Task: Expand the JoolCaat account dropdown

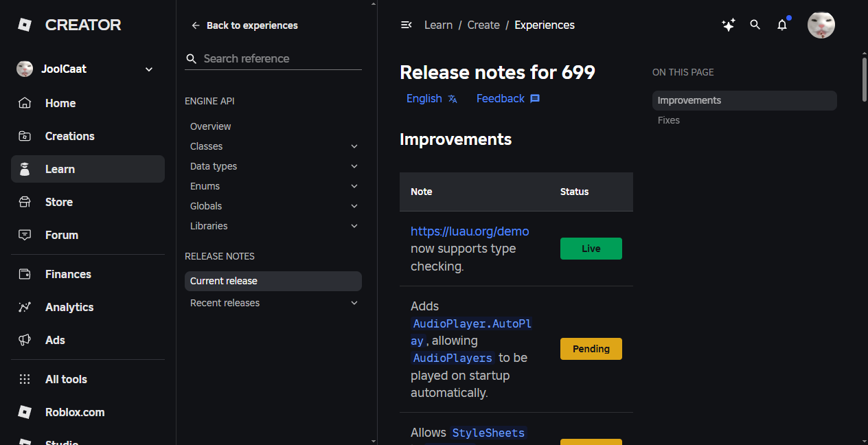Action: pos(149,69)
